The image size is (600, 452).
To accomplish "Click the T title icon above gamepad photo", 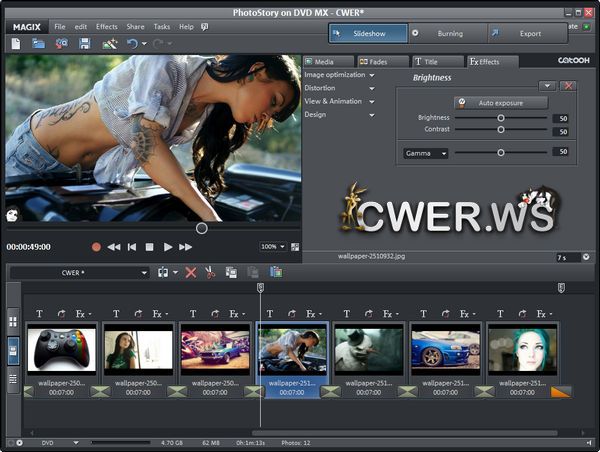I will click(39, 313).
